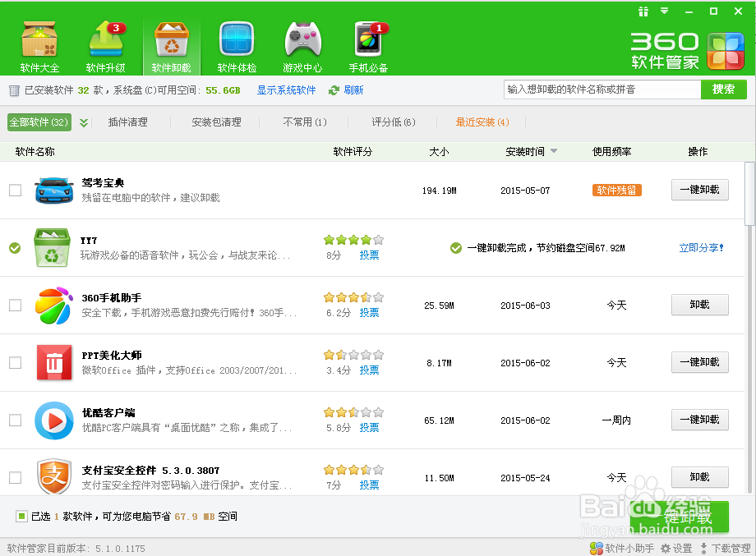756x556 pixels.
Task: Click the star rating of PPT美化大师
Action: tap(353, 355)
